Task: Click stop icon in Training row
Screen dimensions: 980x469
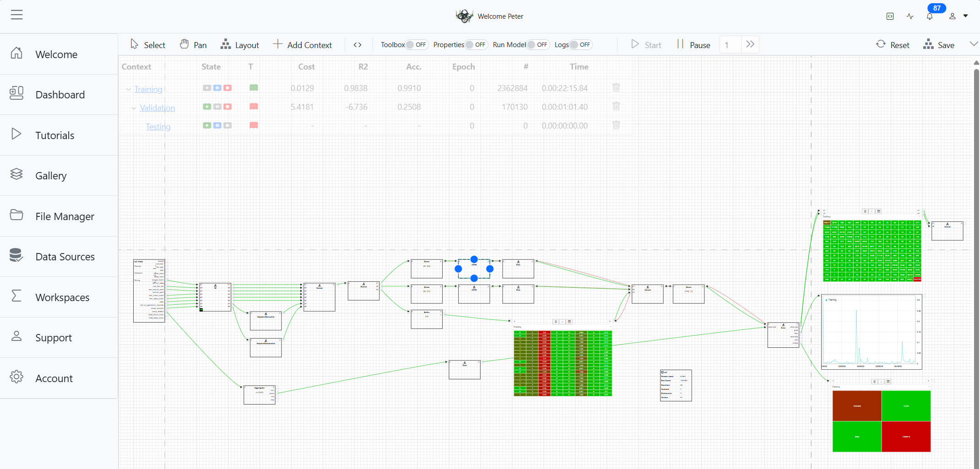Action: (227, 88)
